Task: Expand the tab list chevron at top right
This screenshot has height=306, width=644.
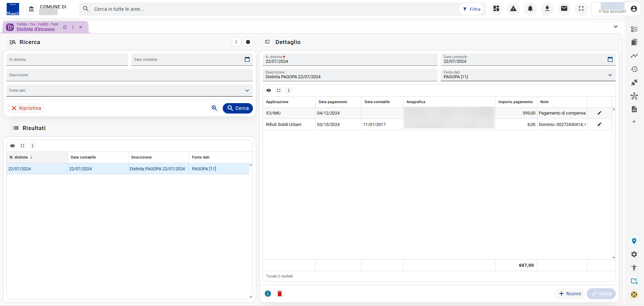Action: point(615,27)
